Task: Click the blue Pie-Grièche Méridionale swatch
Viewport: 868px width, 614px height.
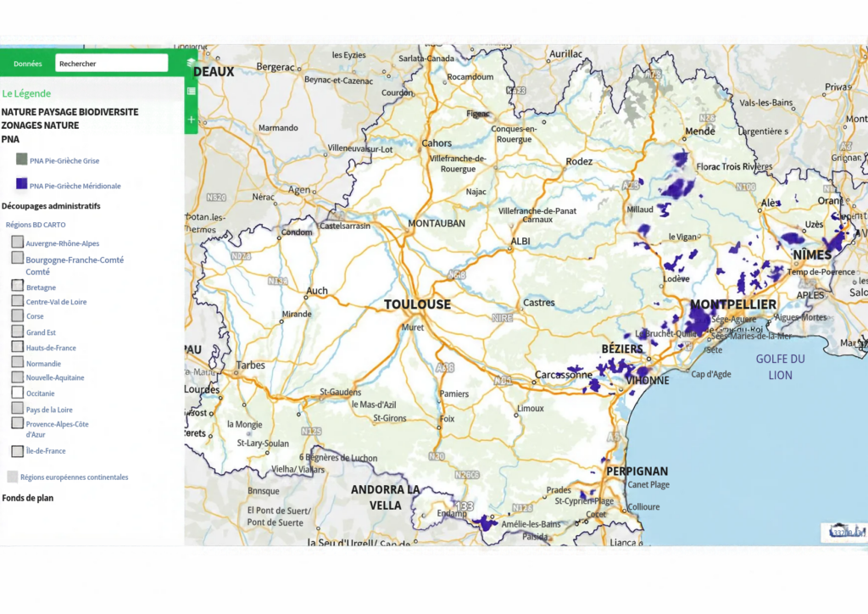Action: 21,183
